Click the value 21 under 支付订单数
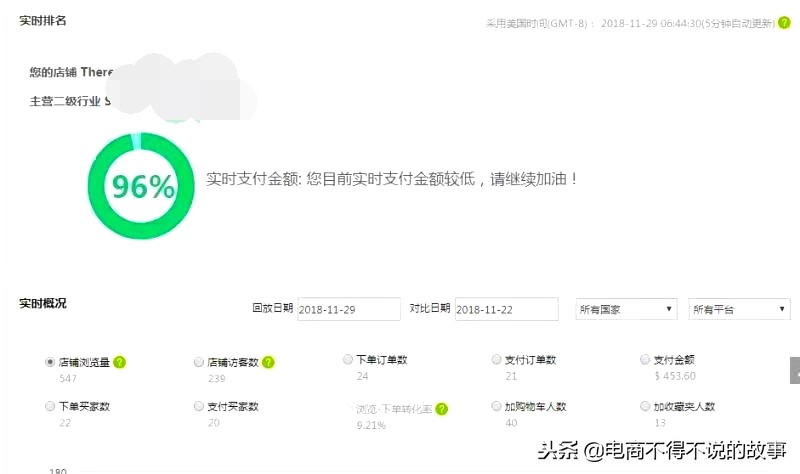800x474 pixels. point(511,376)
